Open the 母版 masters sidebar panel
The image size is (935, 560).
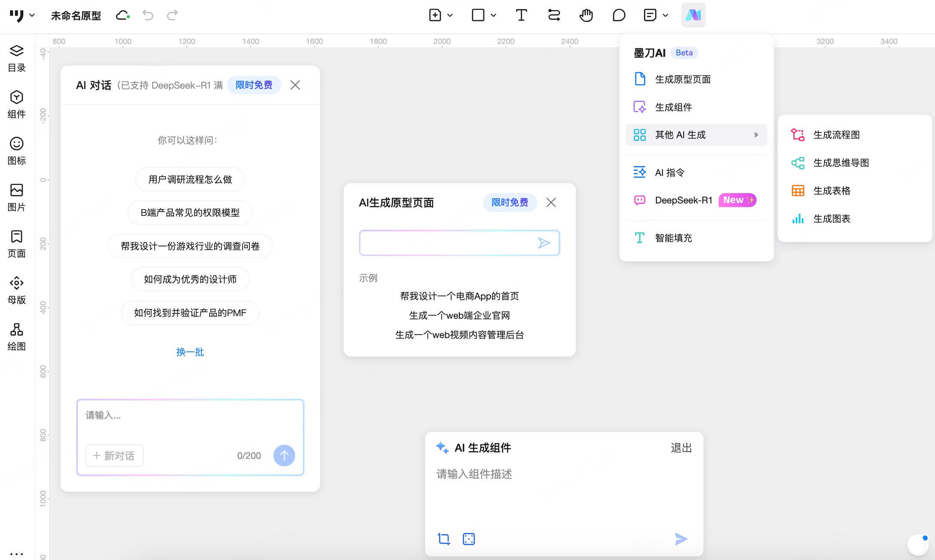[16, 290]
